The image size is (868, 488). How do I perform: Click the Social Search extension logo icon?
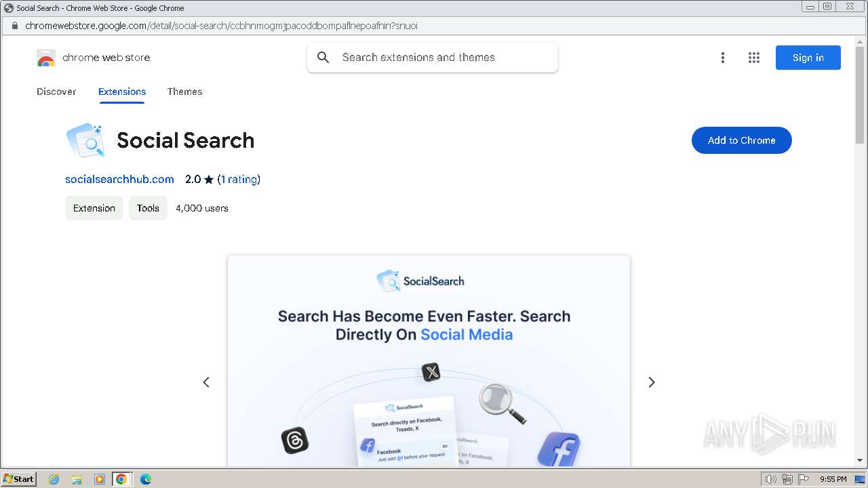[85, 140]
